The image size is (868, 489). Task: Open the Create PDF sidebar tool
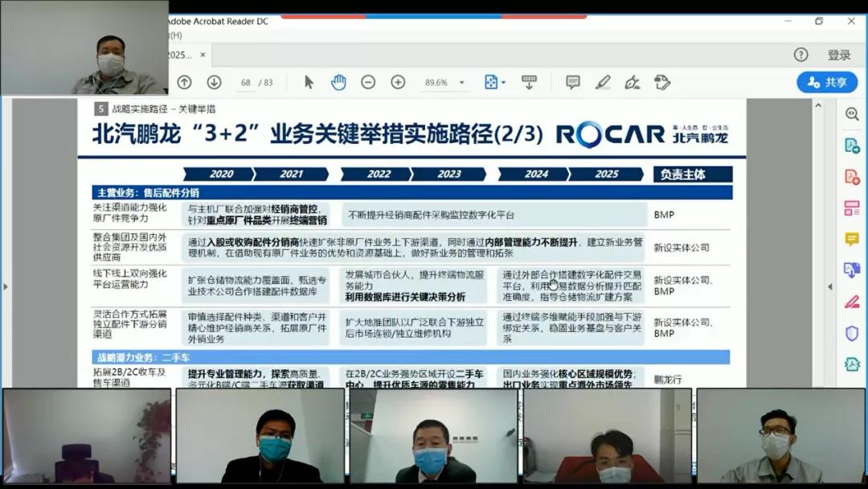click(x=852, y=177)
